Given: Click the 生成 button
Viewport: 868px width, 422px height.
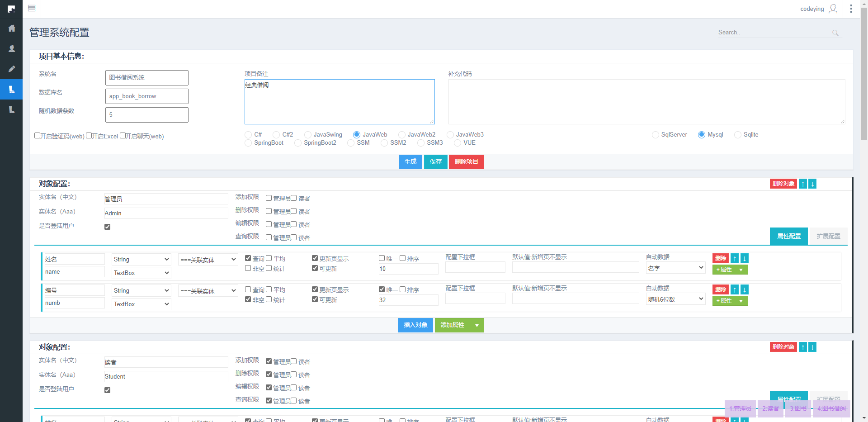Looking at the screenshot, I should click(410, 162).
